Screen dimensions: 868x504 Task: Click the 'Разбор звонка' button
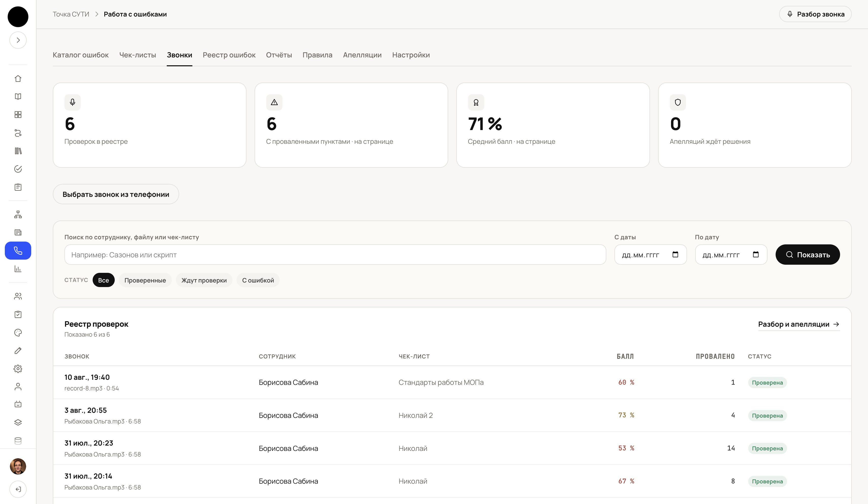(x=815, y=14)
